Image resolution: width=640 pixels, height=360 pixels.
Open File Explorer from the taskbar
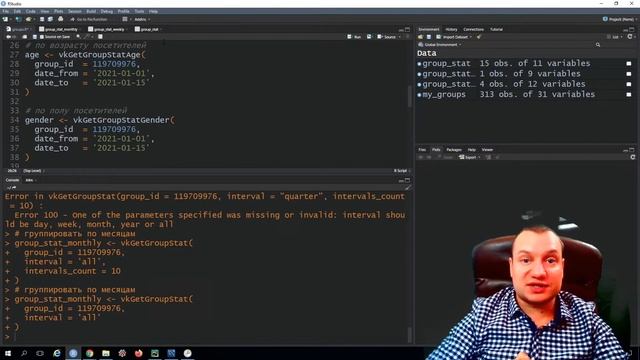point(106,353)
